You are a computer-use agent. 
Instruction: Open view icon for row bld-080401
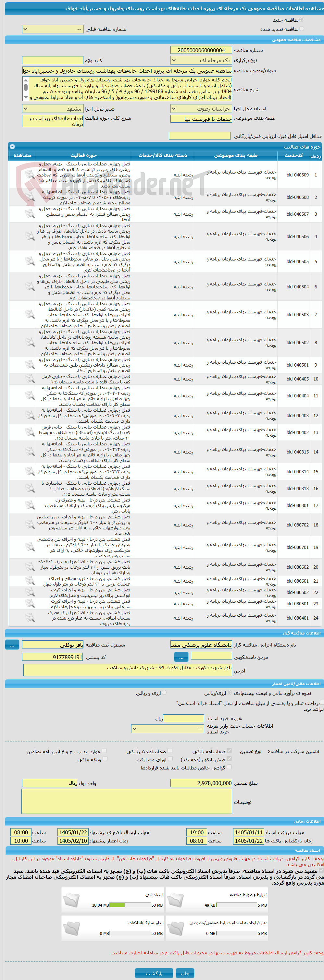pos(30,618)
